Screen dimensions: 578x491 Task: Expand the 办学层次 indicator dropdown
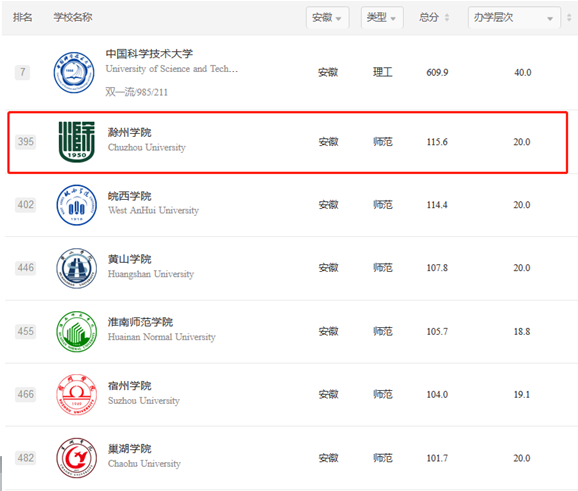[x=514, y=17]
